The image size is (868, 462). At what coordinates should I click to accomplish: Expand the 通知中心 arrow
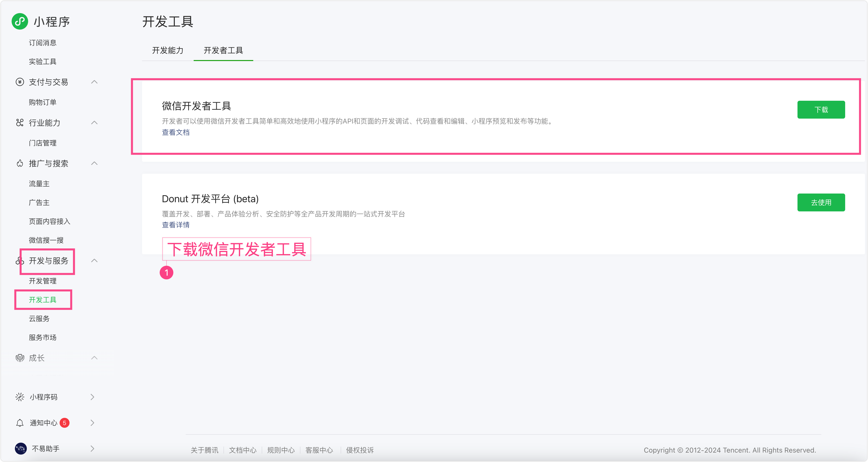click(92, 423)
